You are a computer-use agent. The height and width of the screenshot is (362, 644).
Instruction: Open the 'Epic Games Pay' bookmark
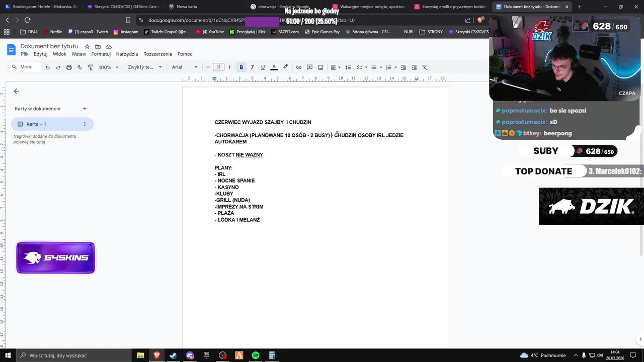pos(322,32)
